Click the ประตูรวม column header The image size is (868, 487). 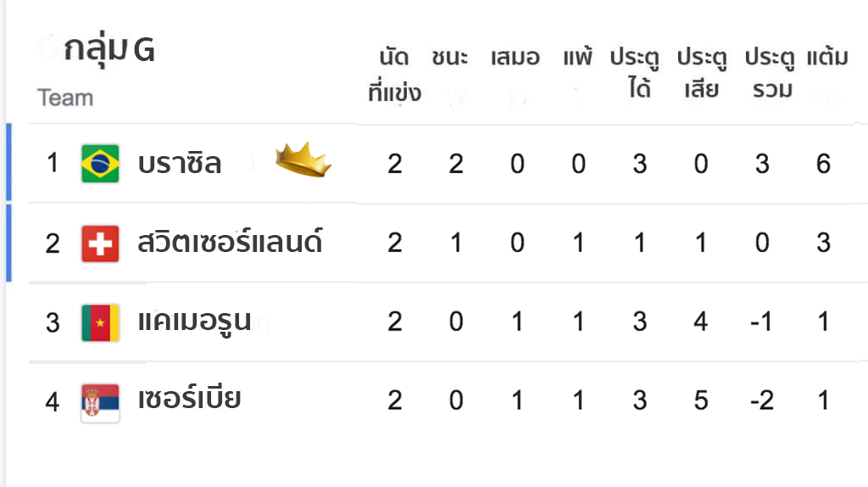tap(770, 74)
